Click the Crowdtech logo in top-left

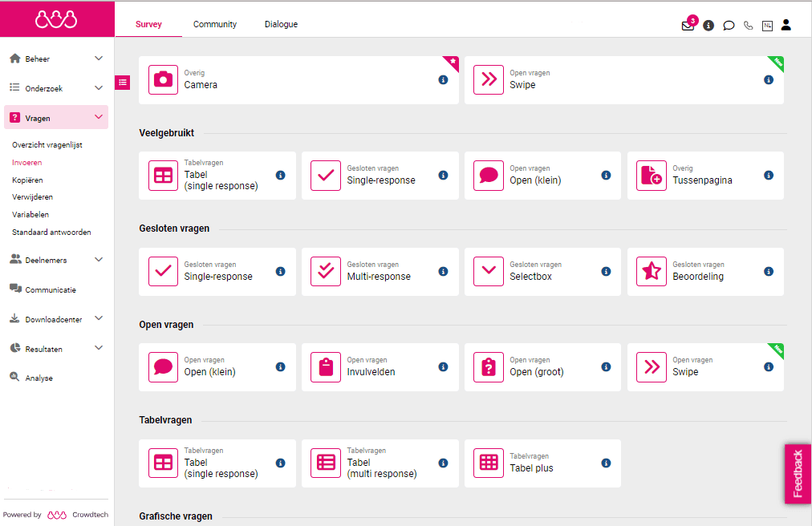coord(56,19)
